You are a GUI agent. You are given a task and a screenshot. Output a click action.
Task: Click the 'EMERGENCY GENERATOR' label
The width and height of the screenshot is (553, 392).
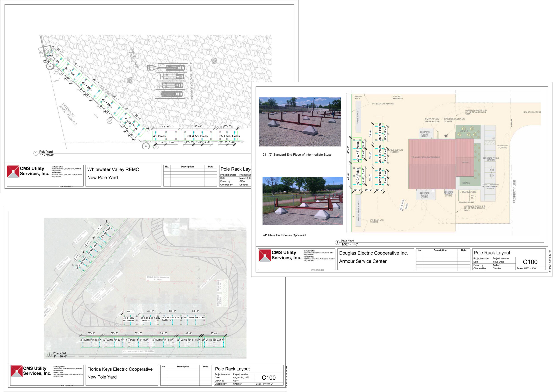tap(432, 120)
